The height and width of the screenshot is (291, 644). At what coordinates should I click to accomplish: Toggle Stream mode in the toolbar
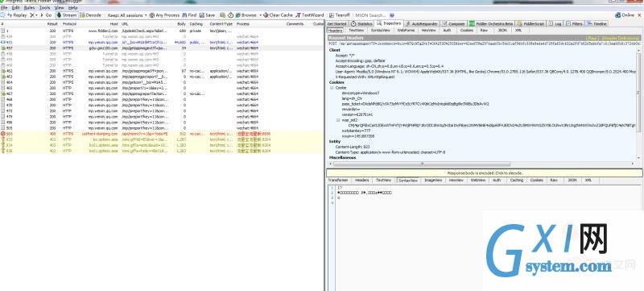[x=67, y=15]
